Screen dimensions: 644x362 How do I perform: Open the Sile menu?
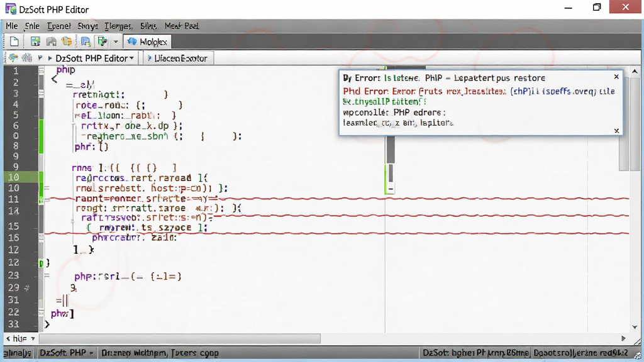point(32,26)
